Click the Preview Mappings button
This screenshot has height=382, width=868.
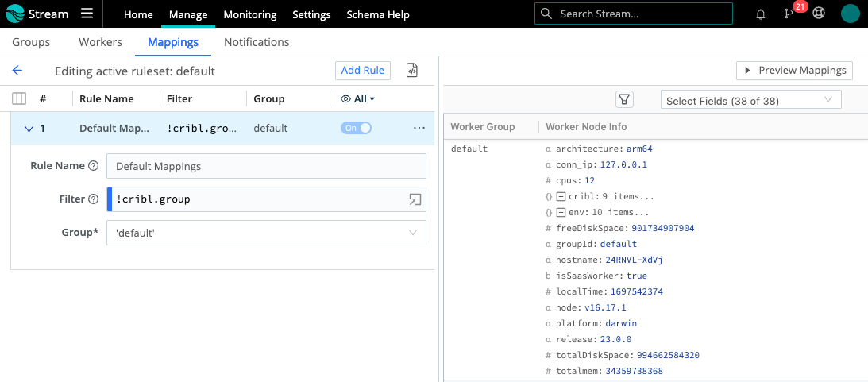click(794, 71)
